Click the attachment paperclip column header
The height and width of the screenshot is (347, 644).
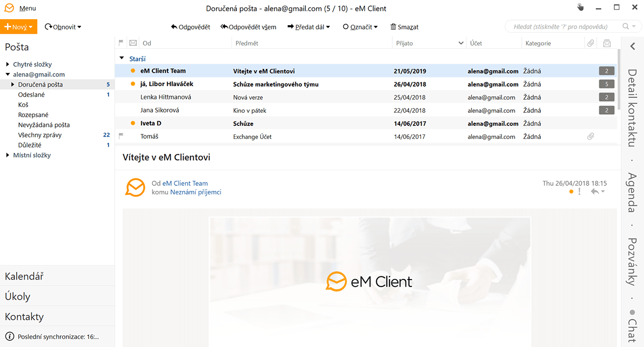591,43
